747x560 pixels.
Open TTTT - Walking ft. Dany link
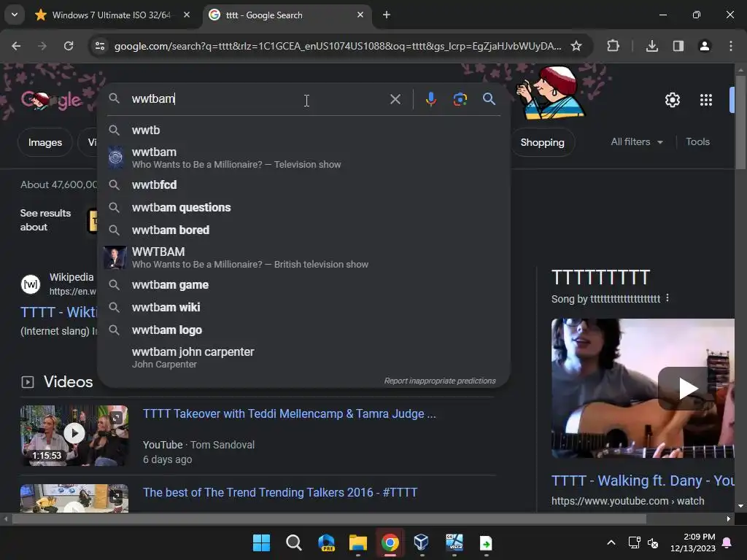(643, 481)
